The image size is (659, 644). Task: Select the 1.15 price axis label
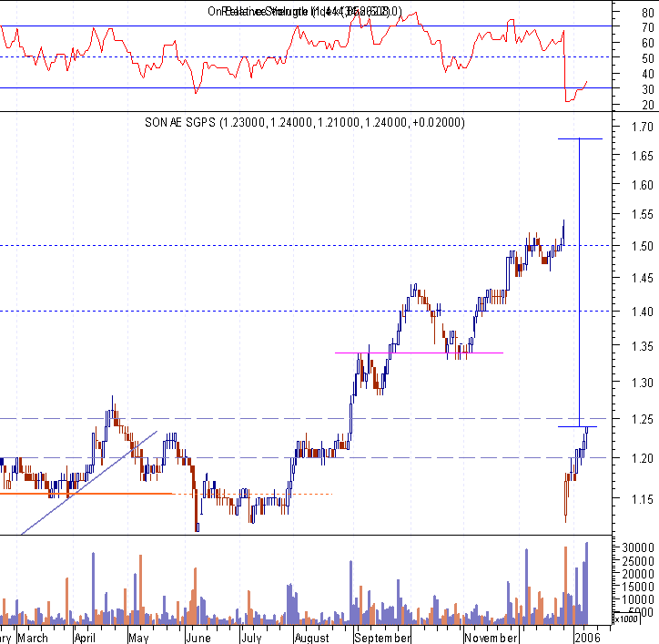[643, 499]
